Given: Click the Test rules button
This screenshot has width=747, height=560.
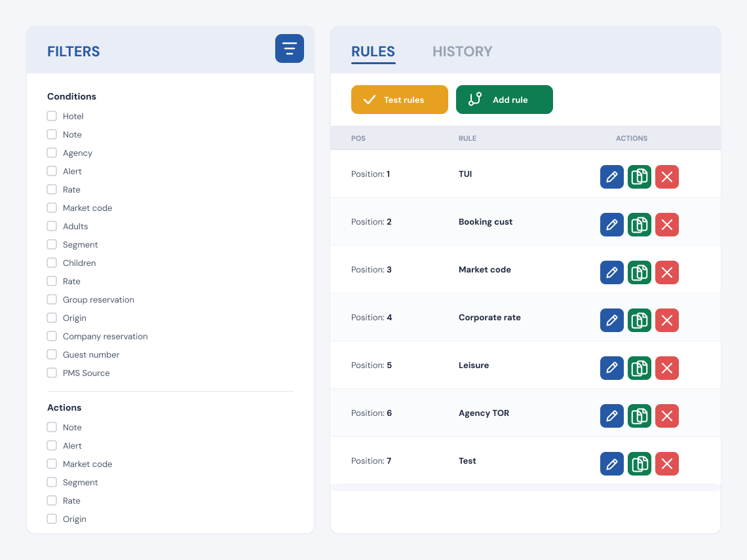Looking at the screenshot, I should tap(399, 100).
